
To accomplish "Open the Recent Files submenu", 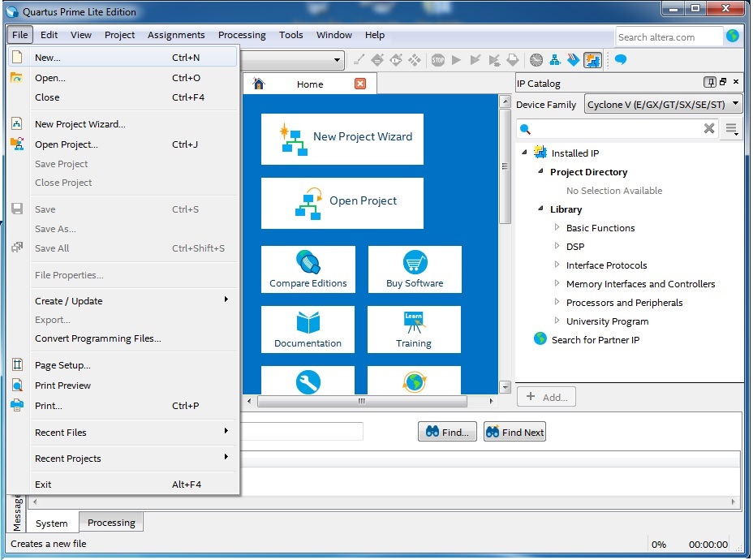I will pyautogui.click(x=123, y=433).
